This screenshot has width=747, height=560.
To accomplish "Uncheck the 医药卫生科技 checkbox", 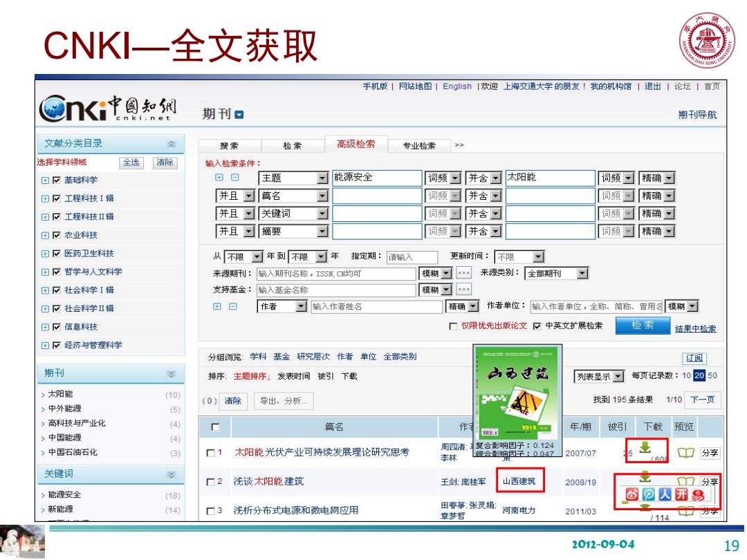I will pyautogui.click(x=56, y=253).
